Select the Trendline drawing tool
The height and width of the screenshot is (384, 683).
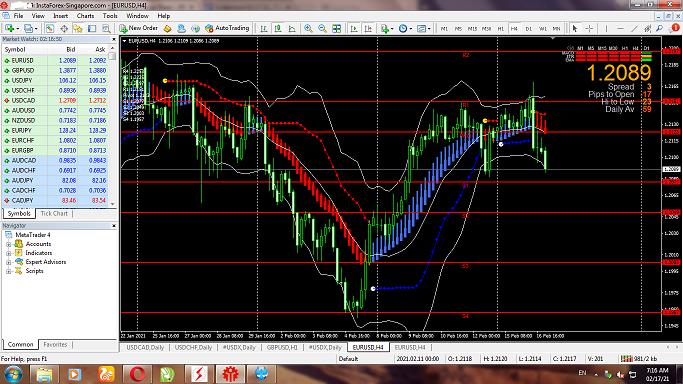[634, 28]
